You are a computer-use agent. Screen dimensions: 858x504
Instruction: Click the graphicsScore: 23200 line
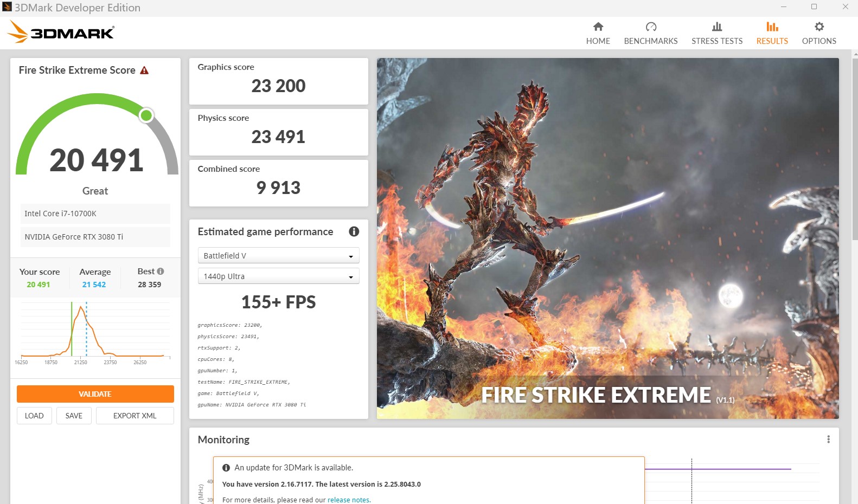[x=230, y=325]
